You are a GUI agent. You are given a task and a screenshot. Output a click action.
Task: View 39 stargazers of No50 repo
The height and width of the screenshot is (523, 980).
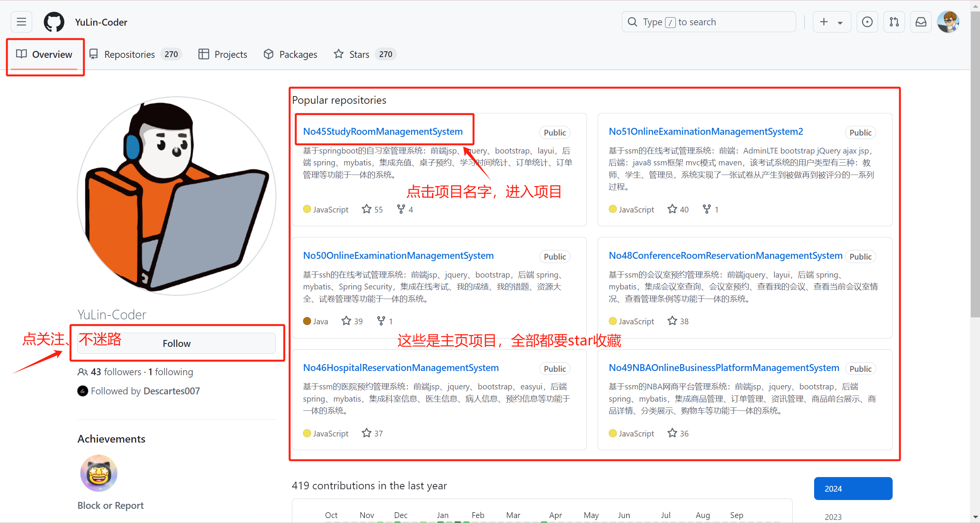[x=352, y=321]
